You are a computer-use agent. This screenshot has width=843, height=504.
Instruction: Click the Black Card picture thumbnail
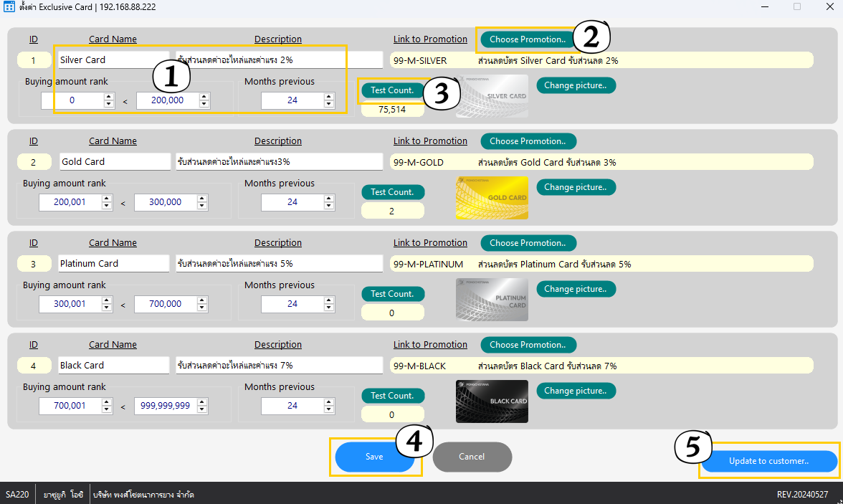(492, 401)
